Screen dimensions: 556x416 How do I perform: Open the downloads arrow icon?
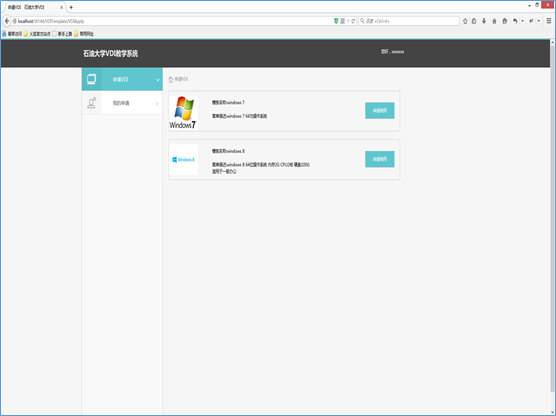484,21
